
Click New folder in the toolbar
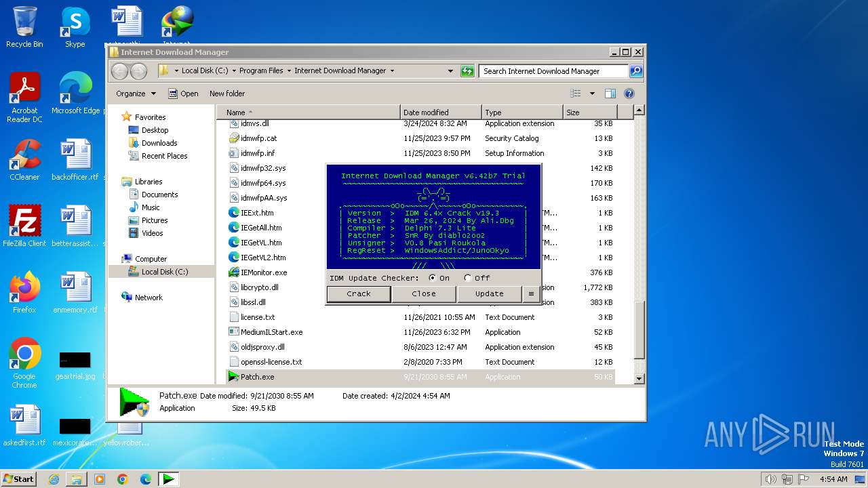click(227, 94)
